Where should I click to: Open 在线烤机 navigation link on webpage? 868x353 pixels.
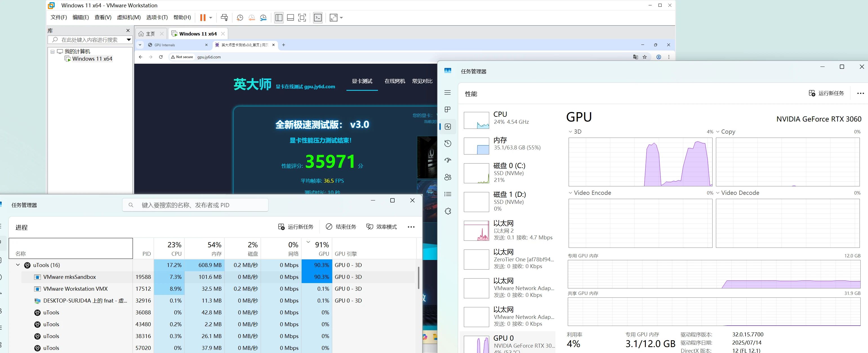pos(395,81)
